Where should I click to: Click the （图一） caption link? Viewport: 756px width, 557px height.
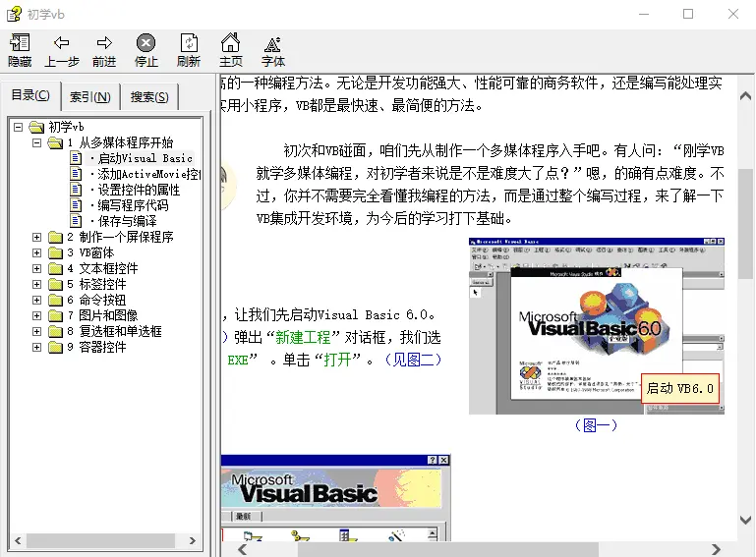pyautogui.click(x=596, y=425)
